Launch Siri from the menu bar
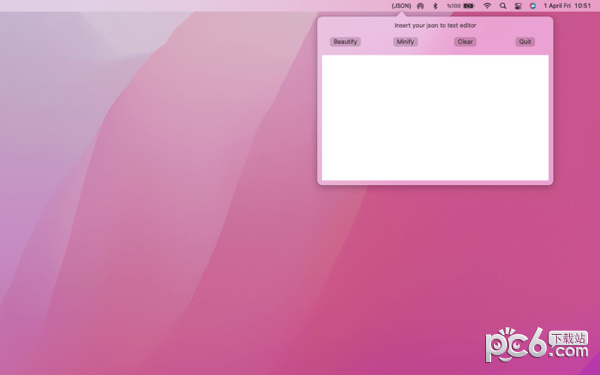Viewport: 600px width, 375px height. click(533, 6)
